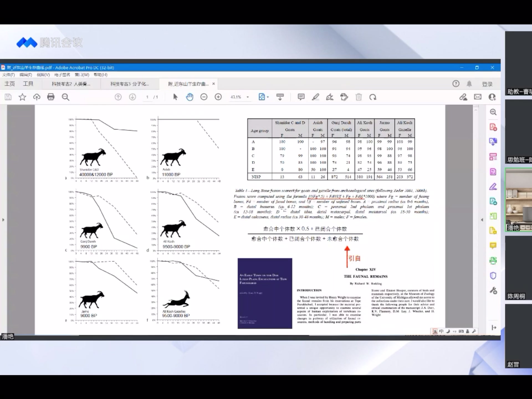Open Combine Files tool icon
The height and width of the screenshot is (399, 532).
[493, 142]
